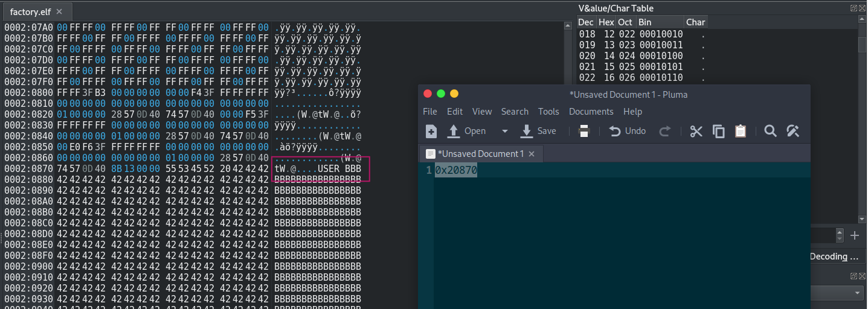Screen dimensions: 868x309
Task: Click offset 0002:0880 in hex view
Action: 28,180
